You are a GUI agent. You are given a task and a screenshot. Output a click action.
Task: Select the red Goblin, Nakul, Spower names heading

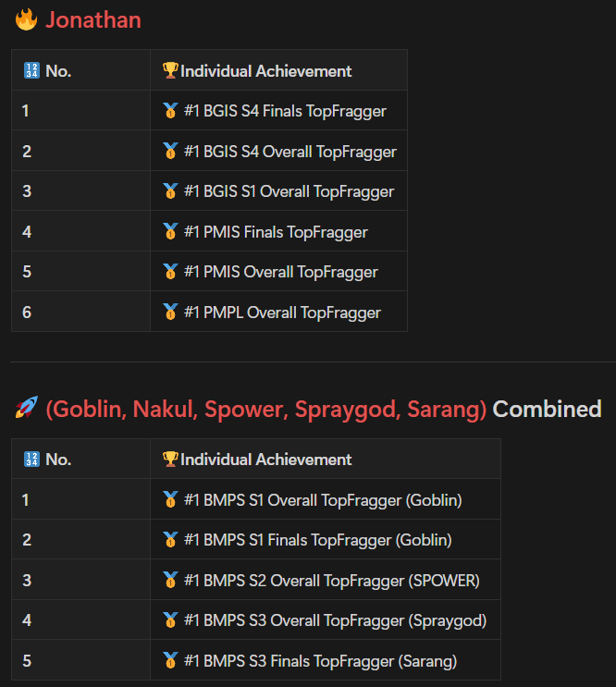coord(266,410)
